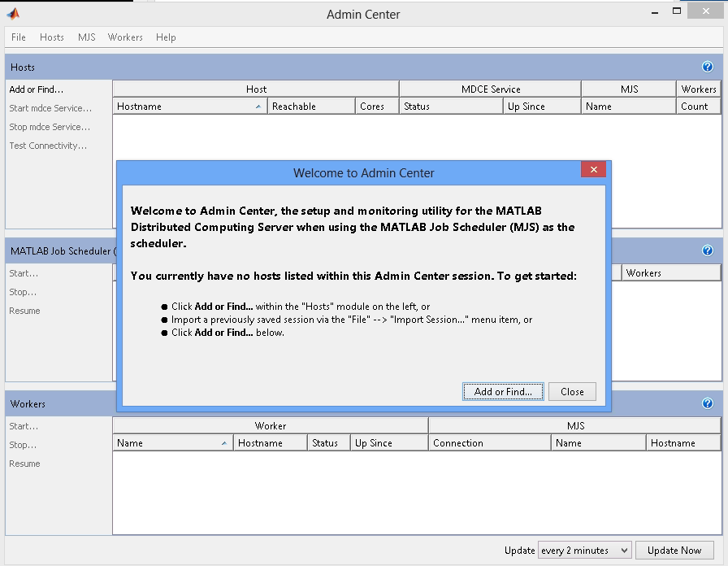Image resolution: width=728 pixels, height=566 pixels.
Task: Open the Hosts menu
Action: 51,37
